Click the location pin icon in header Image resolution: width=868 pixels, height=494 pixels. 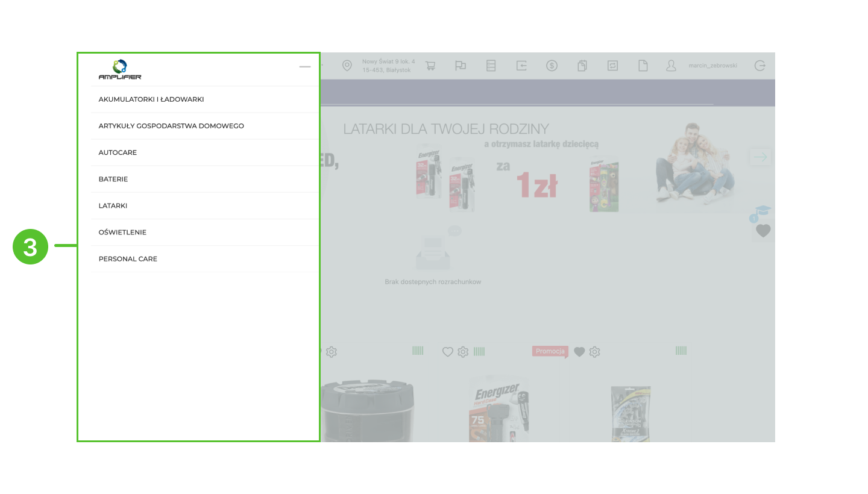(347, 66)
